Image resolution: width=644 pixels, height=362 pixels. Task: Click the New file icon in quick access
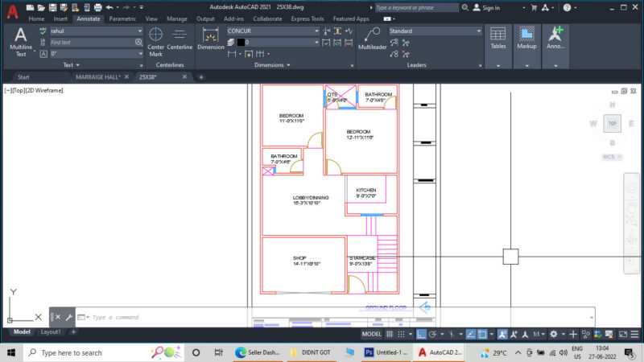coord(30,7)
